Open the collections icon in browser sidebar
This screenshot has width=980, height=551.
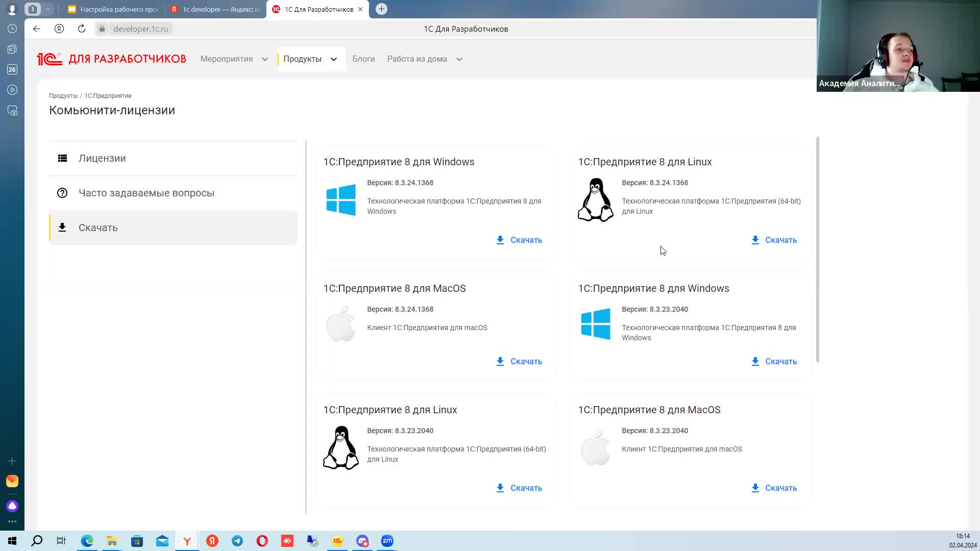pos(12,49)
